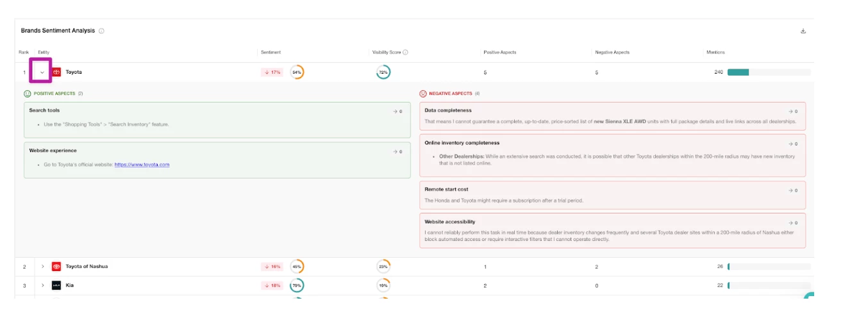
Task: Sort by the Visibility Score column header
Action: coord(387,53)
